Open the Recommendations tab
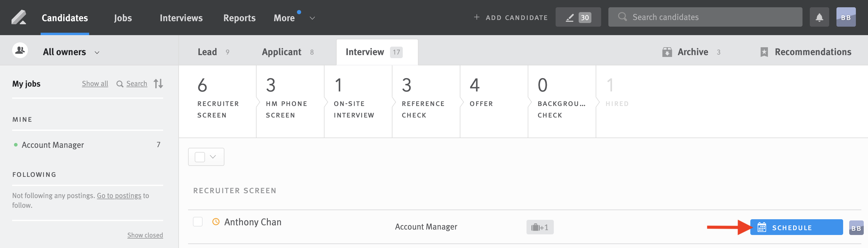Screen dimensions: 868x248 [x=806, y=52]
